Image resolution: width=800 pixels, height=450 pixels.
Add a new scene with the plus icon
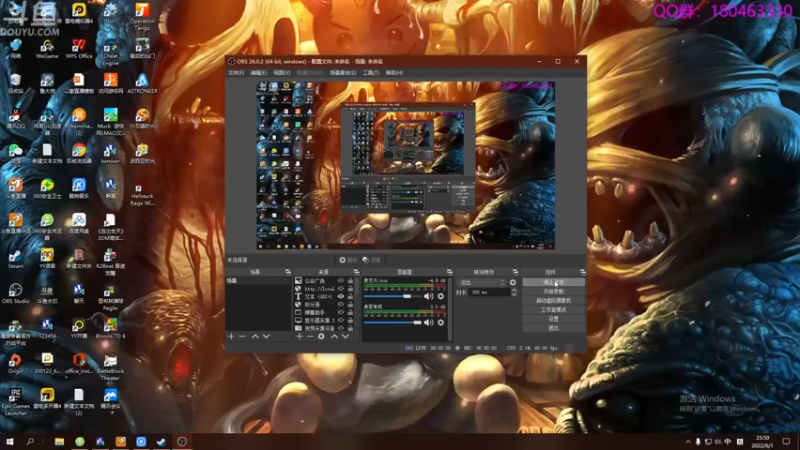click(x=231, y=337)
